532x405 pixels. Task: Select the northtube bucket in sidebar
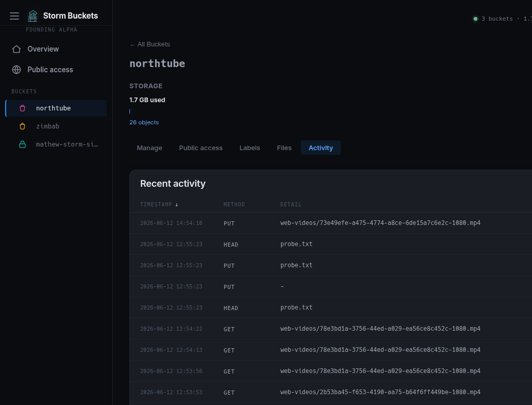click(56, 108)
